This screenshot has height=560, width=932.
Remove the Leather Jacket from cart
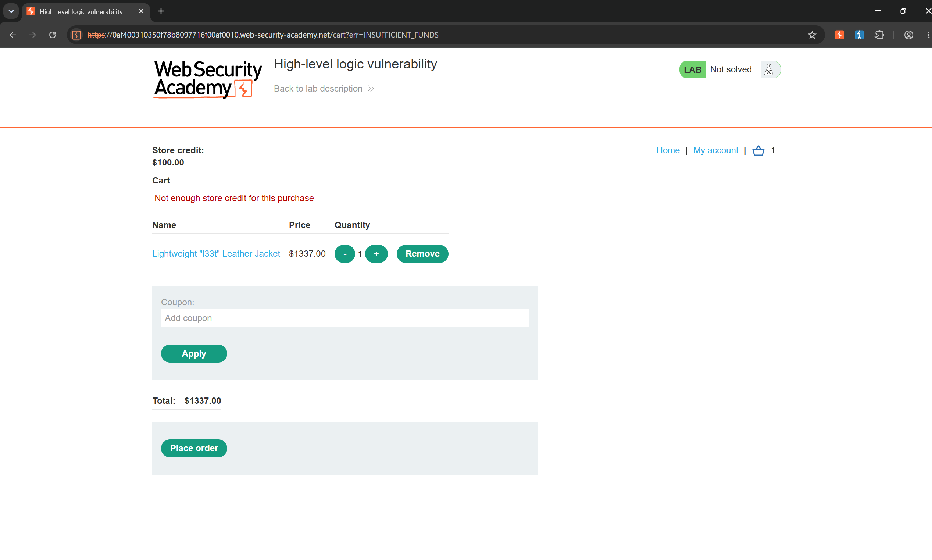[422, 254]
